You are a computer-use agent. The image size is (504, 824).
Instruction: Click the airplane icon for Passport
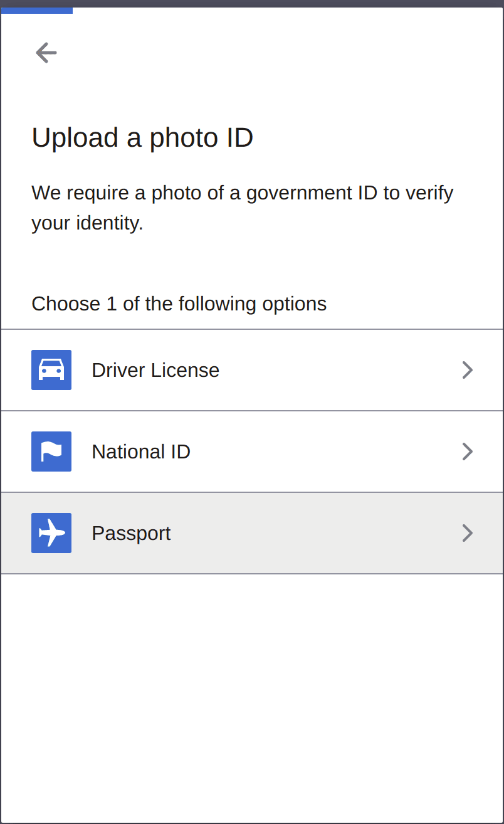pos(51,533)
